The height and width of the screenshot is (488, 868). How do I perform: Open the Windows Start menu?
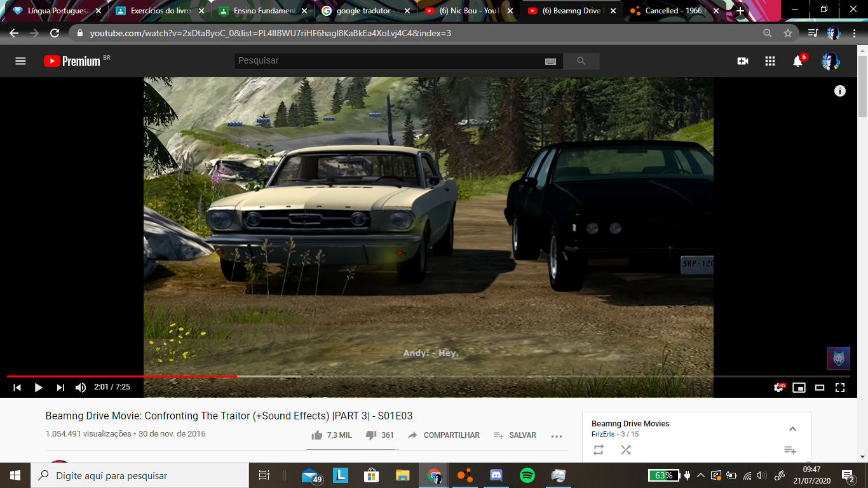click(15, 475)
